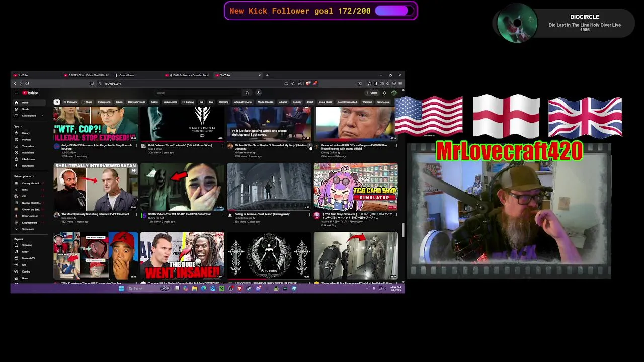Open Downloads in sidebar
Screen dimensions: 644x362
coord(29,166)
